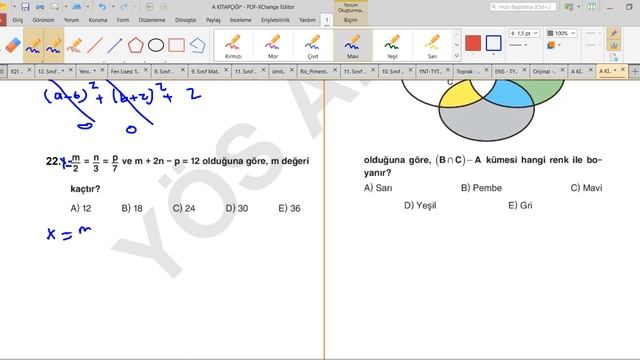Select the first blue pencil tool
Image resolution: width=640 pixels, height=360 pixels.
pyautogui.click(x=33, y=45)
